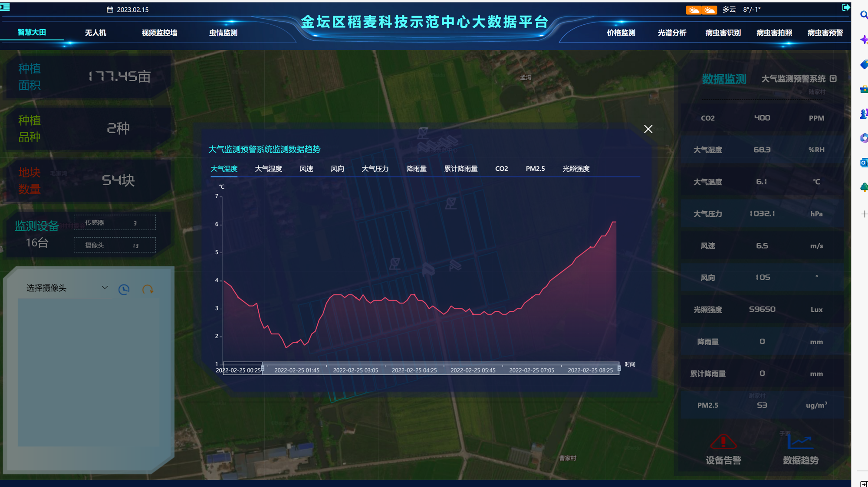Select the 降雨量 chart tab
868x487 pixels.
[x=416, y=169]
